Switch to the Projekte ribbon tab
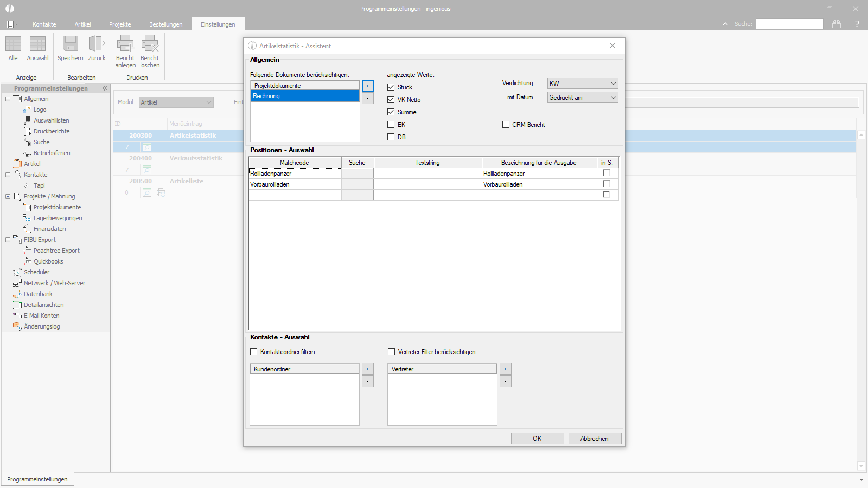This screenshot has width=868, height=488. click(120, 24)
